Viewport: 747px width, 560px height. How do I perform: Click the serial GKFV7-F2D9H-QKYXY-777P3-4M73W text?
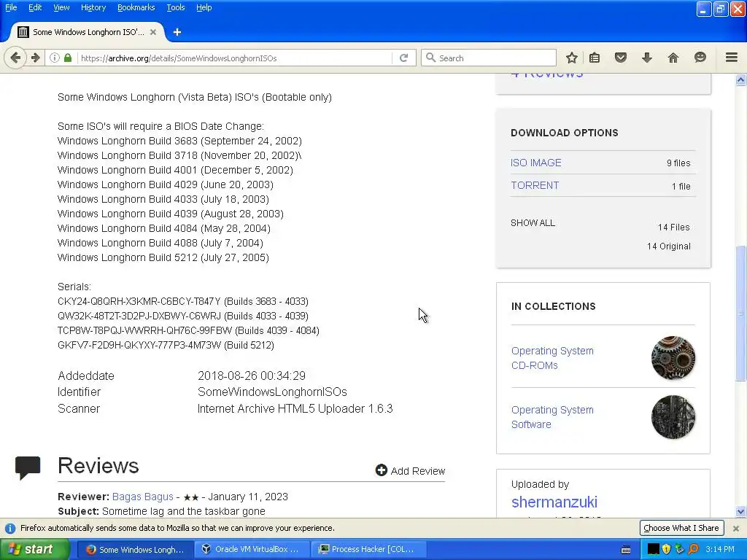[x=139, y=345]
